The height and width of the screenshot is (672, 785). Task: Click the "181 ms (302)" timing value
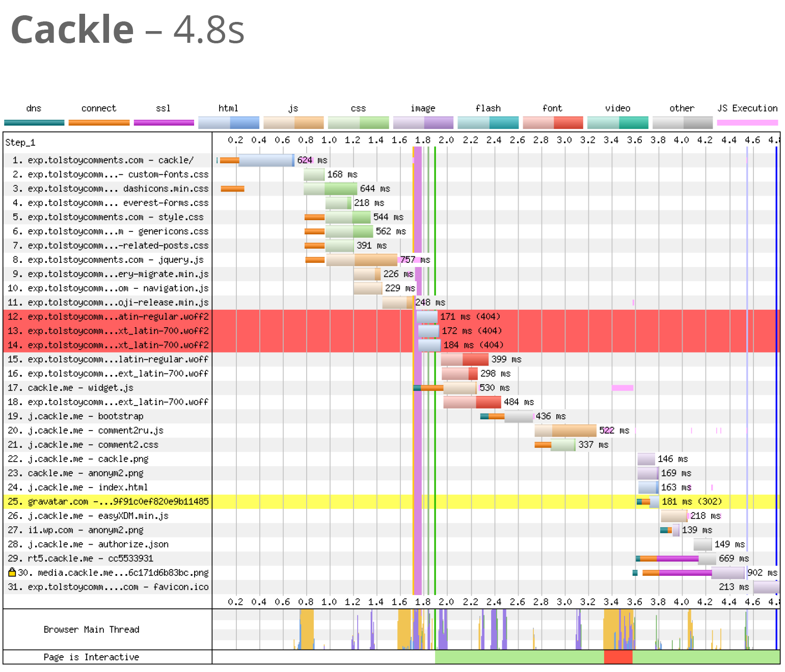coord(692,502)
